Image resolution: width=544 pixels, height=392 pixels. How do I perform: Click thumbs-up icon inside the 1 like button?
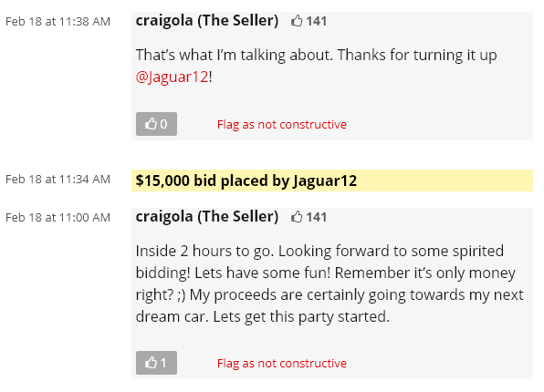click(151, 363)
